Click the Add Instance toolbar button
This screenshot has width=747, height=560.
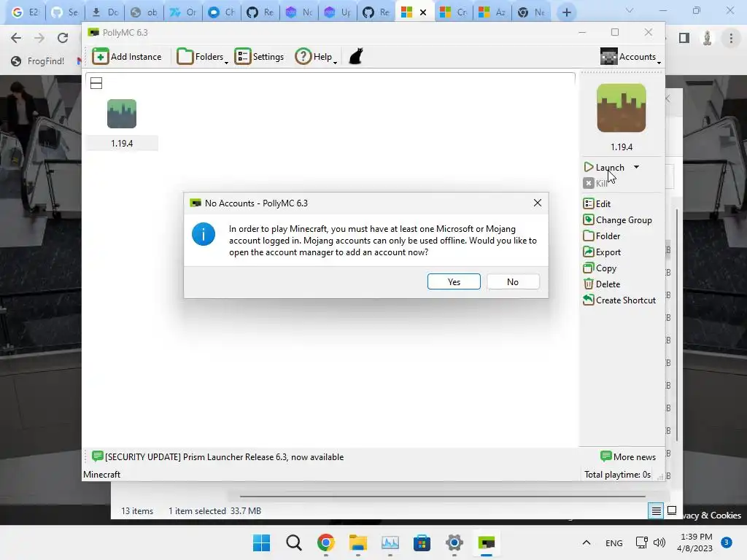(x=127, y=57)
